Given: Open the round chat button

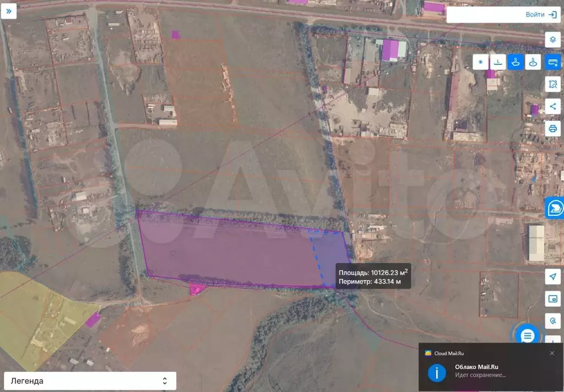Looking at the screenshot, I should click(x=527, y=335).
